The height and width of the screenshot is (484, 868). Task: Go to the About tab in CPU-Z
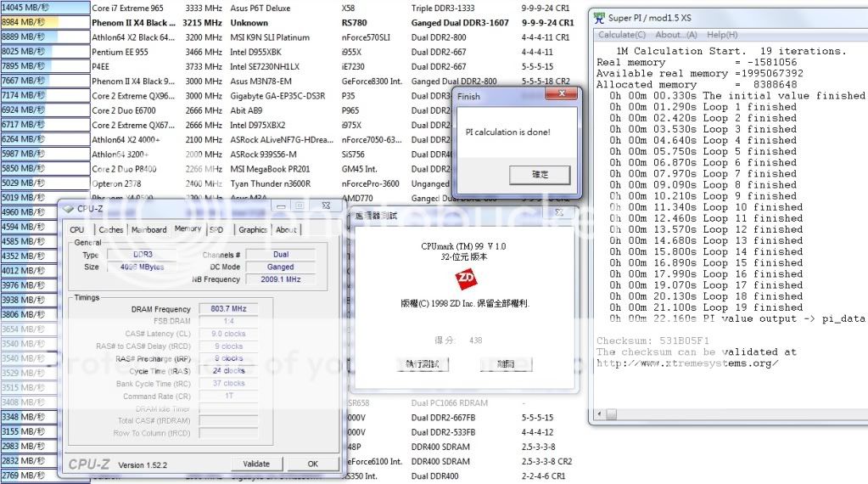[286, 229]
